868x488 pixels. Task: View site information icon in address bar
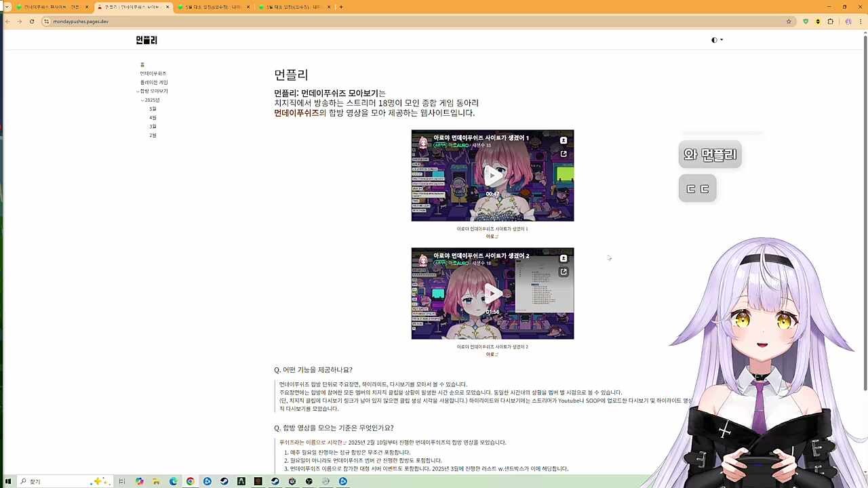coord(46,22)
